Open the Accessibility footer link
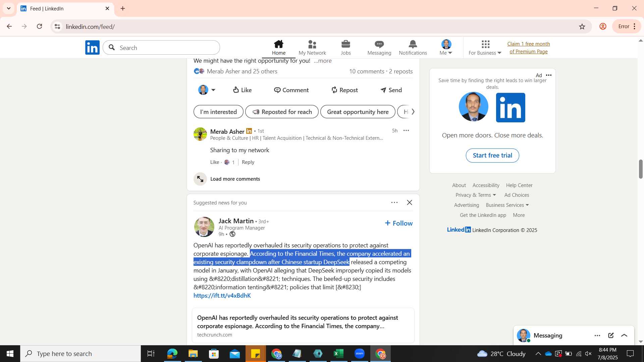 486,185
